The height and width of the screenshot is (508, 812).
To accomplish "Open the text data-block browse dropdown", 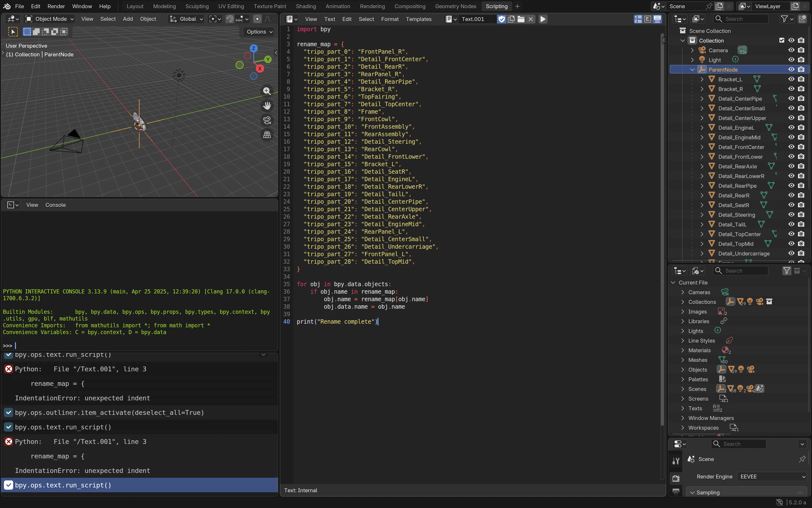I will [451, 19].
